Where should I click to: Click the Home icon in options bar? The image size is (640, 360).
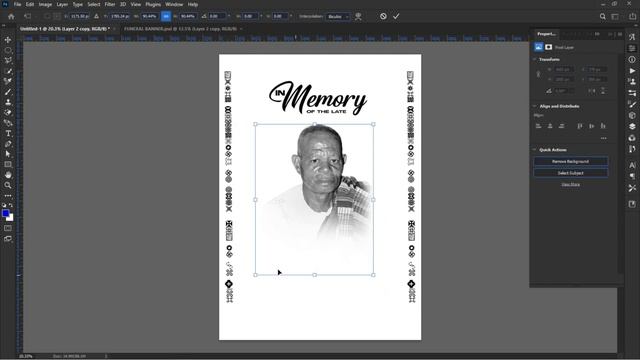11,16
